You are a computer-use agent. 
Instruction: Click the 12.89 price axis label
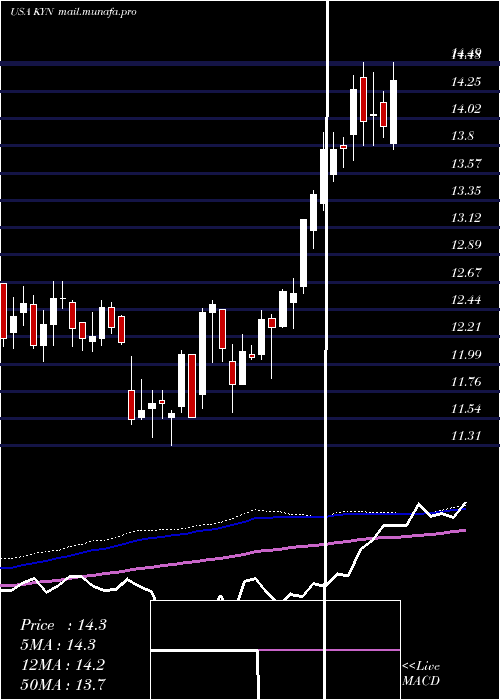click(466, 245)
